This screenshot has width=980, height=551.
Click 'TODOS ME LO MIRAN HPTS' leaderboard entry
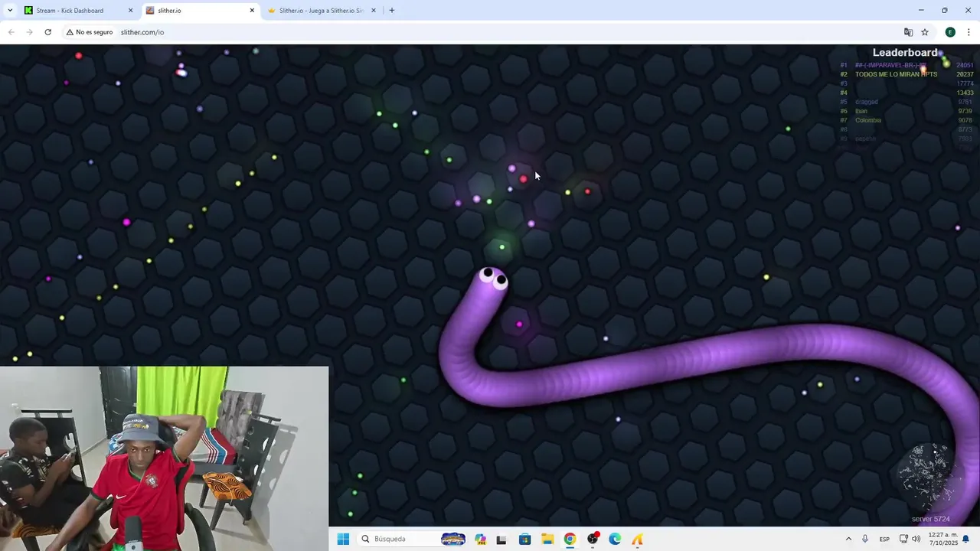coord(896,74)
